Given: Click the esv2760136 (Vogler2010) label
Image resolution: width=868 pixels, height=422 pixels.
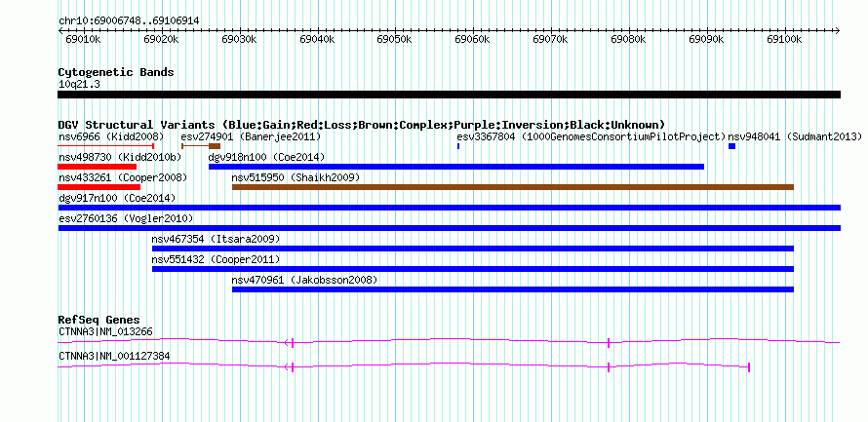Looking at the screenshot, I should (126, 219).
